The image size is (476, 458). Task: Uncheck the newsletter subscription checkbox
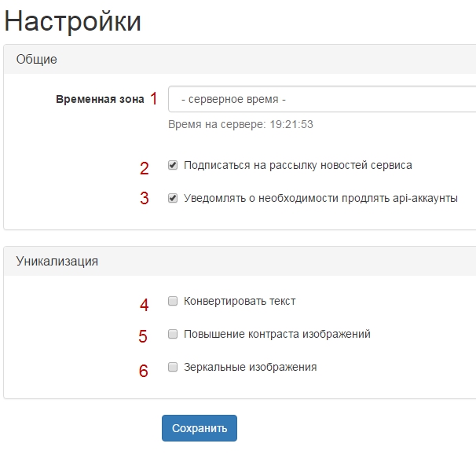tap(173, 166)
